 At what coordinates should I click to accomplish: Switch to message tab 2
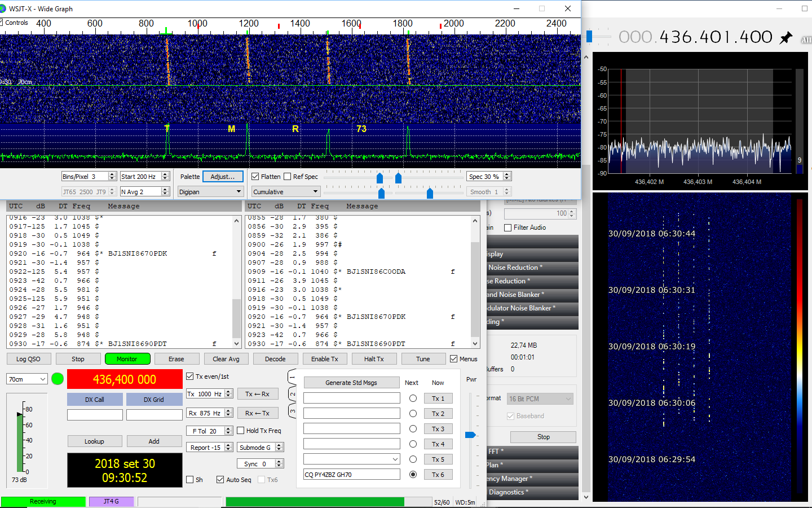[x=292, y=394]
